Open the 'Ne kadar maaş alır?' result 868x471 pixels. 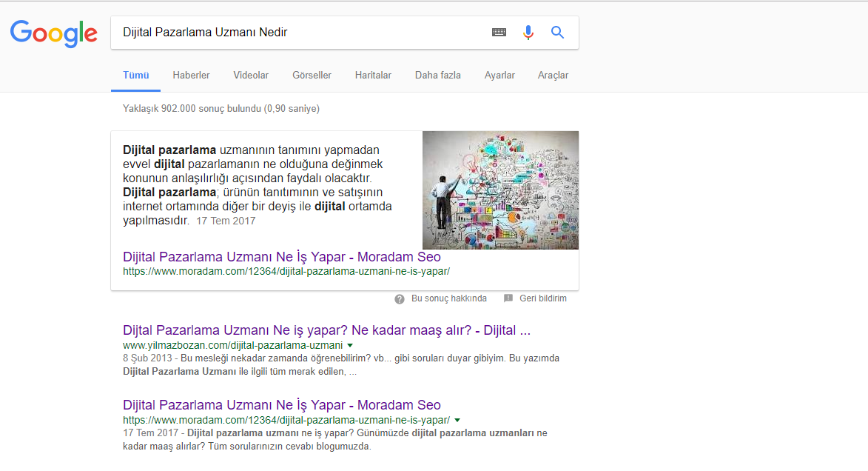click(x=326, y=331)
